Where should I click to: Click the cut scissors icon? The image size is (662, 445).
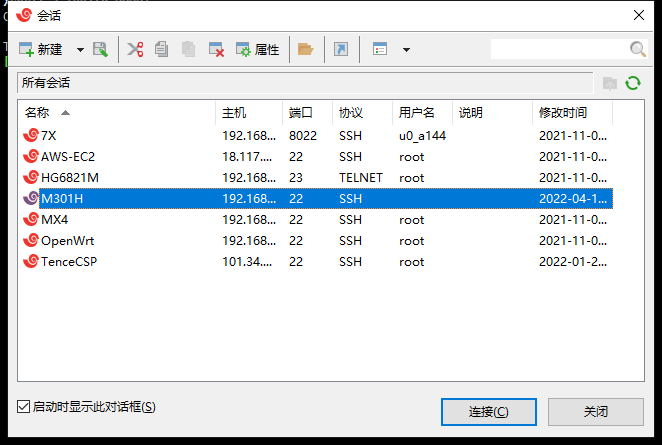[x=135, y=49]
